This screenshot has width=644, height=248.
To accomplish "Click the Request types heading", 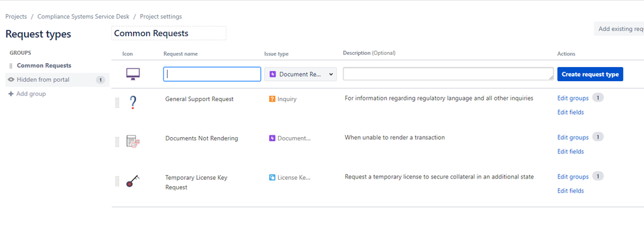I will coord(38,34).
